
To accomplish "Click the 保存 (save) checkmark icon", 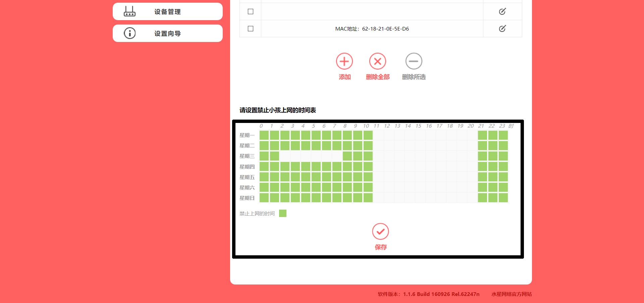I will point(380,231).
